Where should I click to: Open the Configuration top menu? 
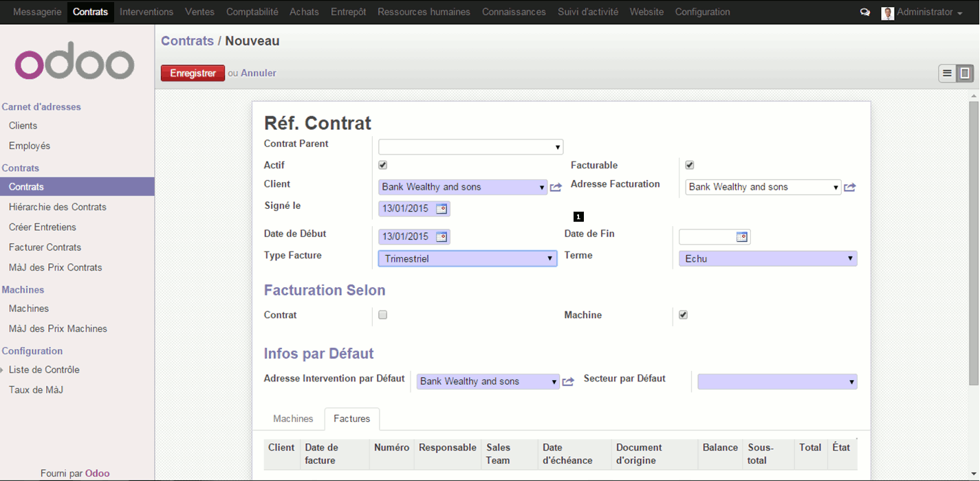703,12
